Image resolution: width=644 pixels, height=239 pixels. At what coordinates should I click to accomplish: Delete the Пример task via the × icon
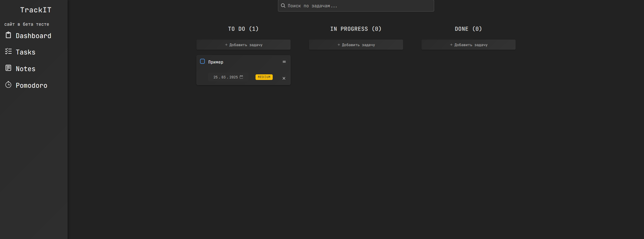(284, 78)
